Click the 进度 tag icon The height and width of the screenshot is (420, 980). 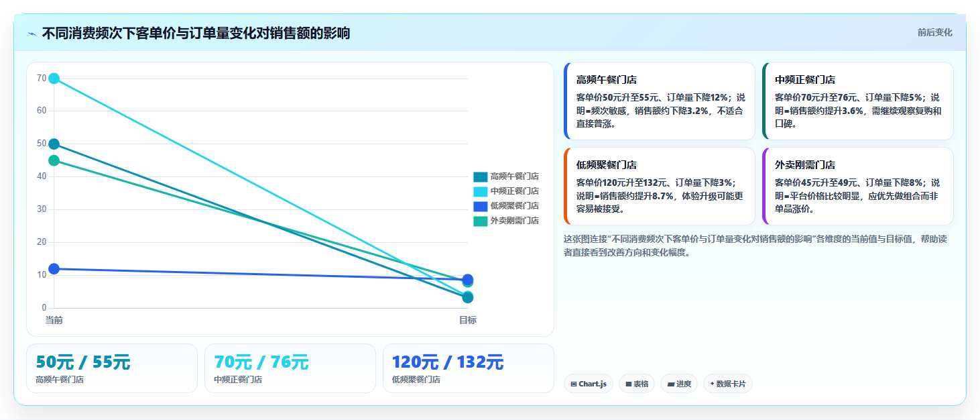(x=671, y=384)
